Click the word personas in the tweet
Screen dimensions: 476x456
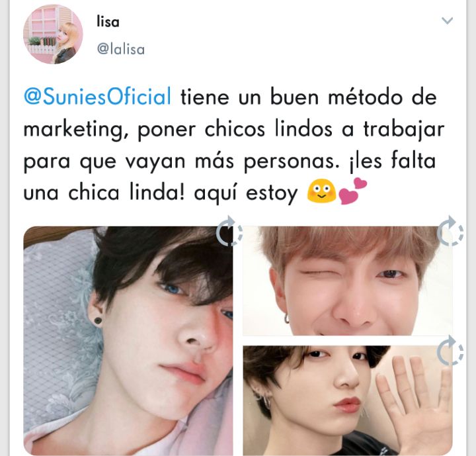coord(292,161)
